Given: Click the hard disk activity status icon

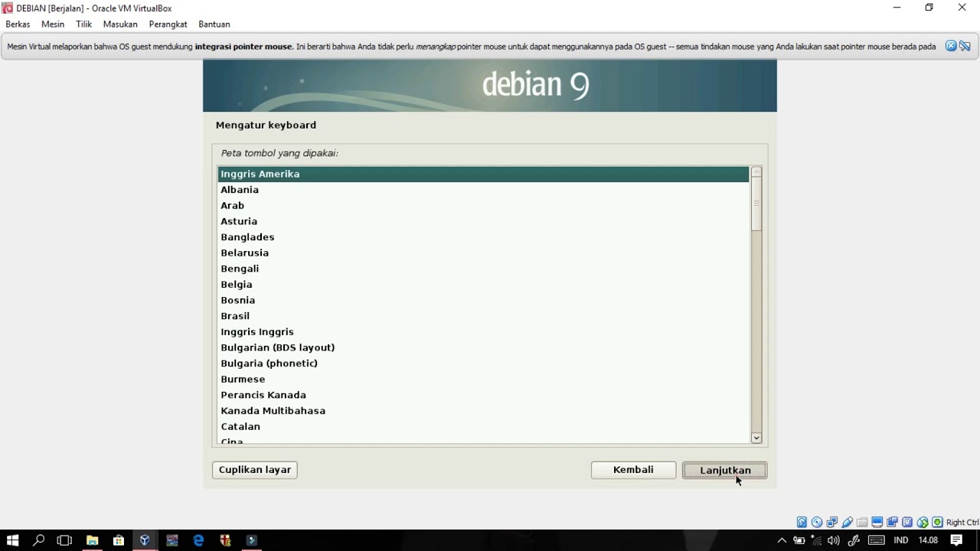Looking at the screenshot, I should click(x=802, y=523).
